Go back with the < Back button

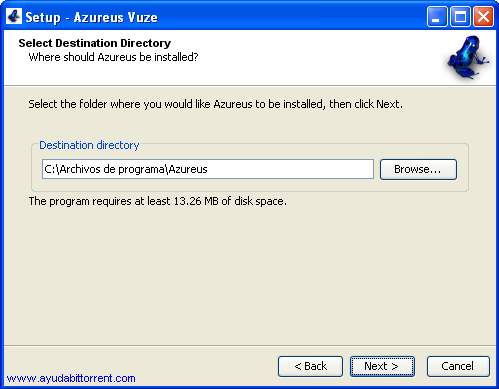pos(310,366)
